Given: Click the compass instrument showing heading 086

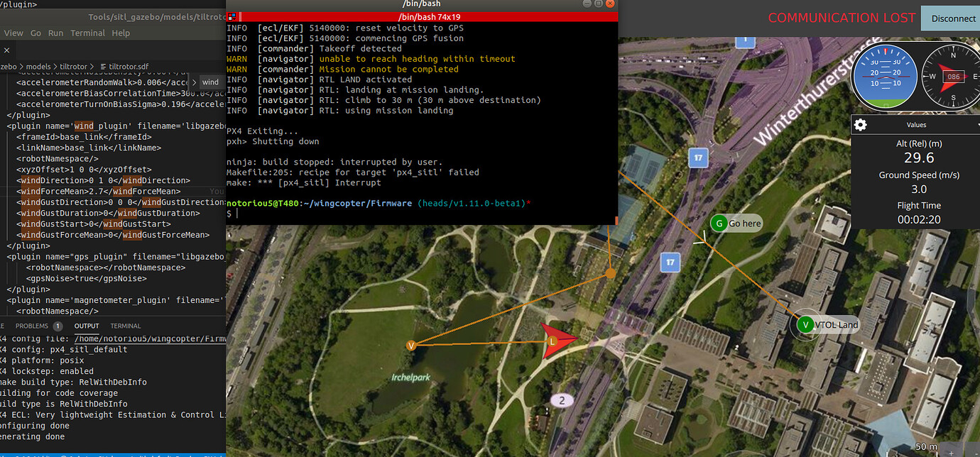Looking at the screenshot, I should pos(953,77).
